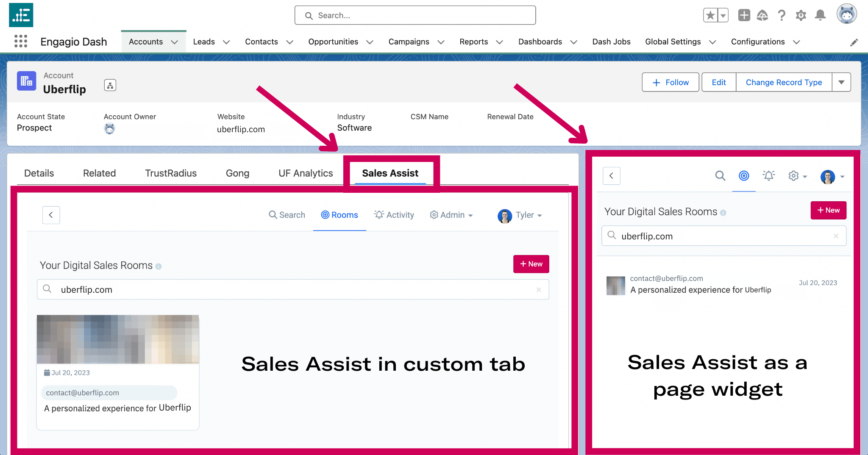868x455 pixels.
Task: Click the Follow button
Action: tap(670, 82)
